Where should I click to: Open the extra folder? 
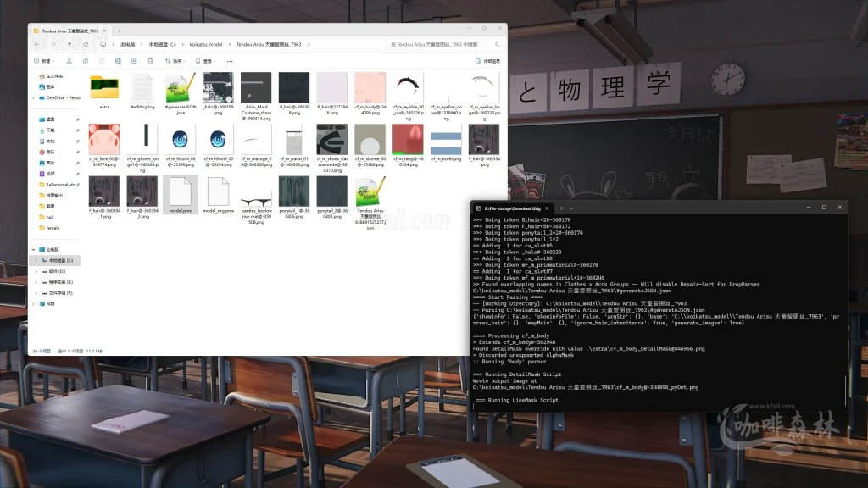tap(104, 91)
